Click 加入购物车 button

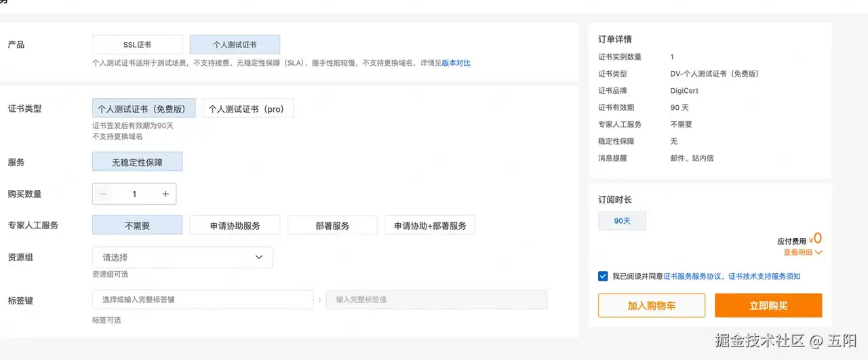[652, 306]
